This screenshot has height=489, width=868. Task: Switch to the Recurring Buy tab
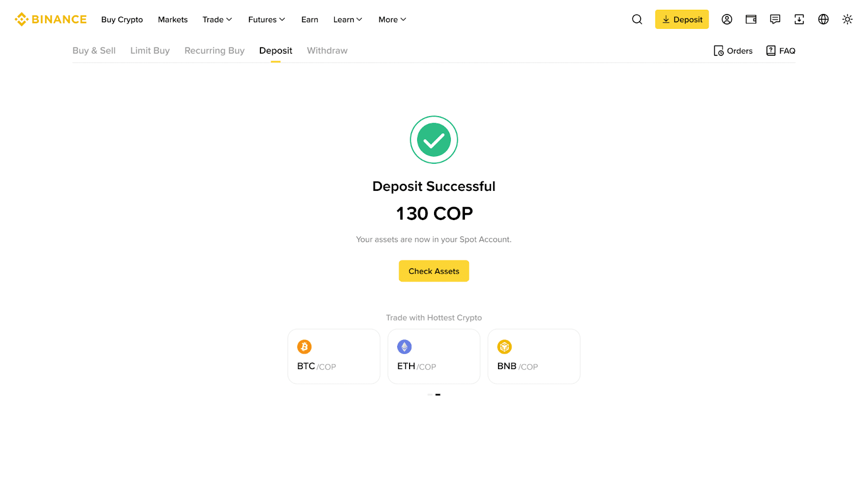[214, 50]
